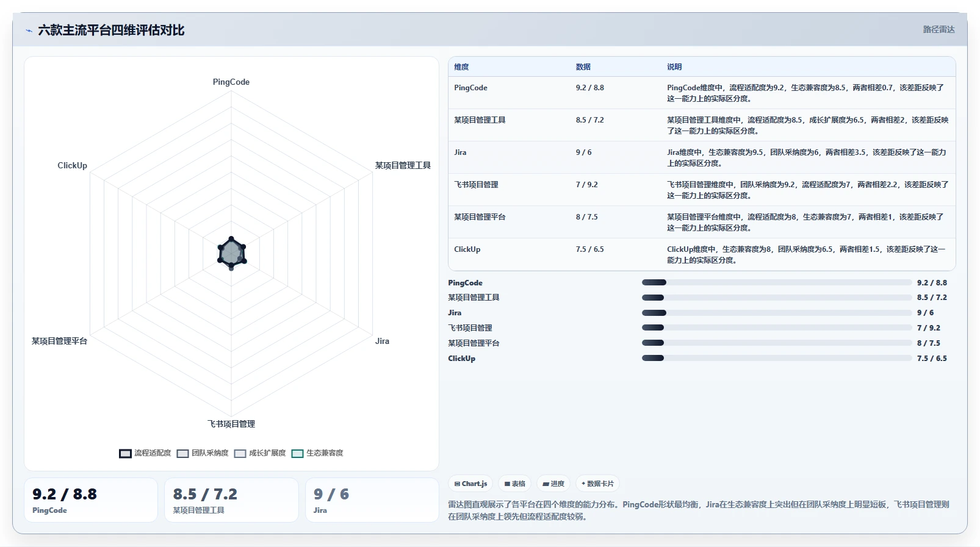
Task: Click the 说明 column header
Action: (674, 67)
